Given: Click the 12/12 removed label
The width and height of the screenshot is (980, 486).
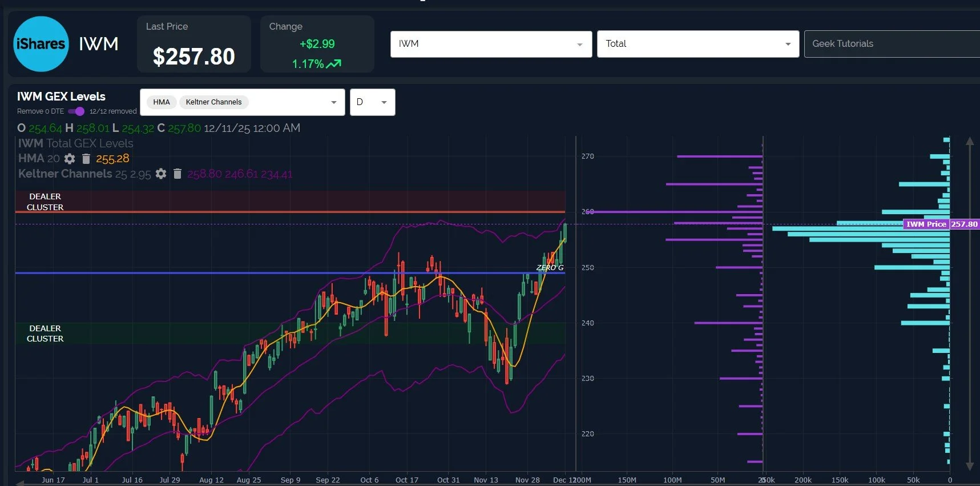Looking at the screenshot, I should (113, 111).
